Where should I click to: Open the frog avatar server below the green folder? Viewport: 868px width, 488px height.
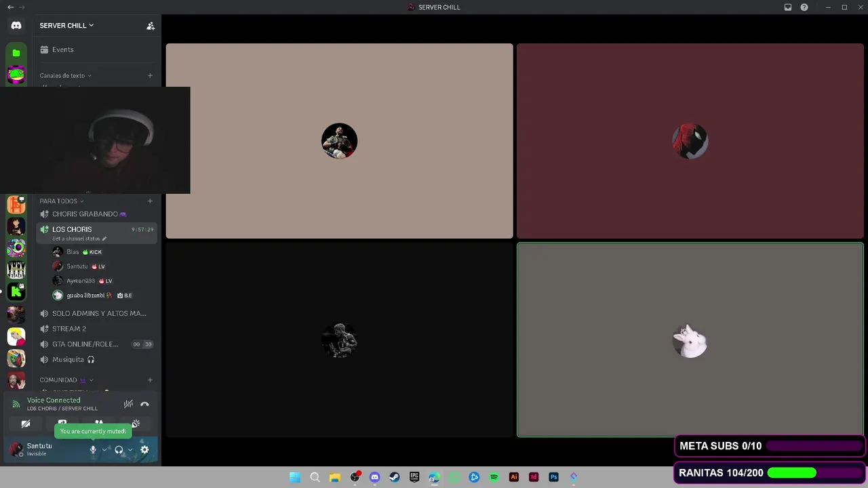pyautogui.click(x=16, y=75)
